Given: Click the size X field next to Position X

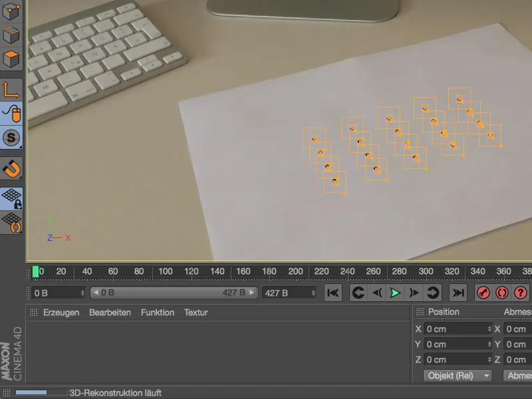Looking at the screenshot, I should pyautogui.click(x=518, y=329).
